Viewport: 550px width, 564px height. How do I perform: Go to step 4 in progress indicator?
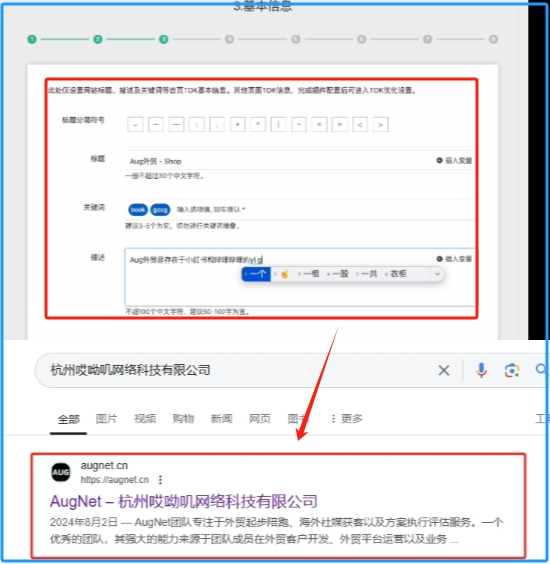click(229, 39)
